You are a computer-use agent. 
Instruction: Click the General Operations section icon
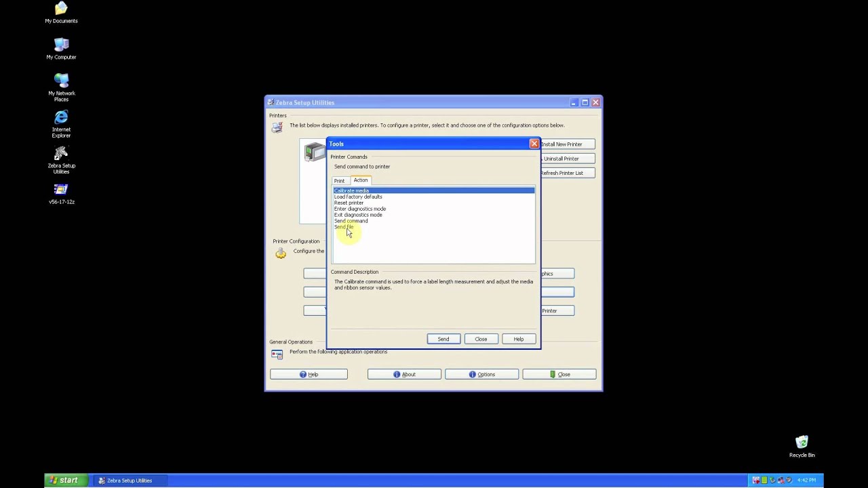coord(277,354)
